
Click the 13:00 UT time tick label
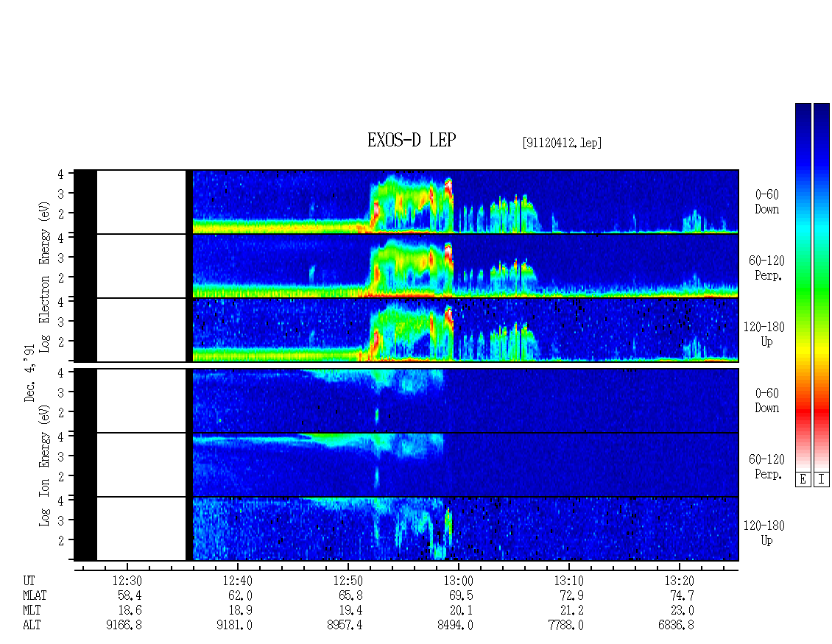[458, 581]
